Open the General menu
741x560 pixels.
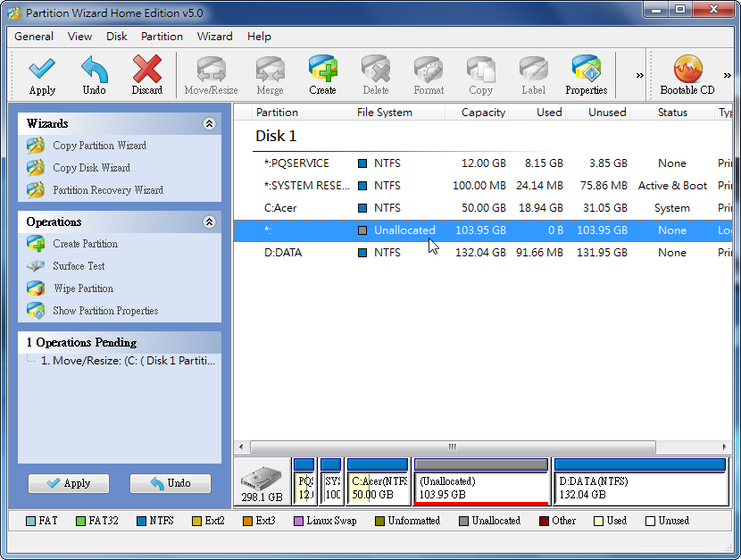click(x=34, y=37)
